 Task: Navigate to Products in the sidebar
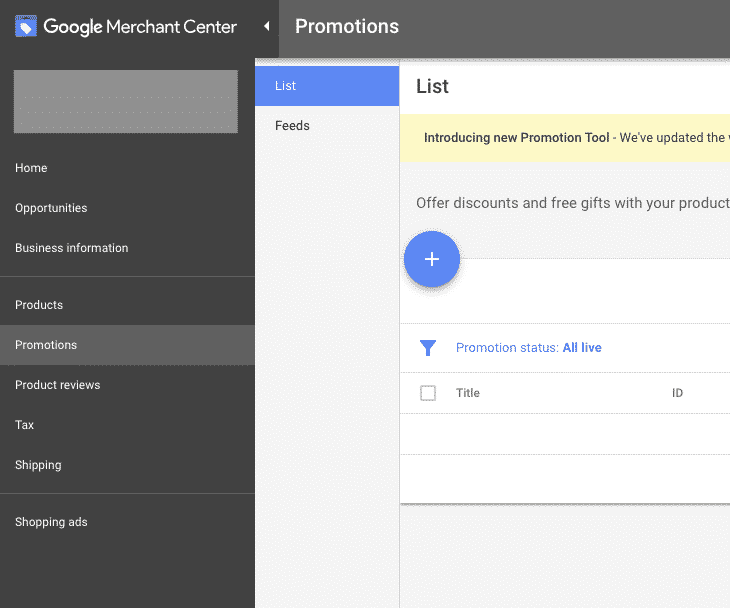click(127, 304)
